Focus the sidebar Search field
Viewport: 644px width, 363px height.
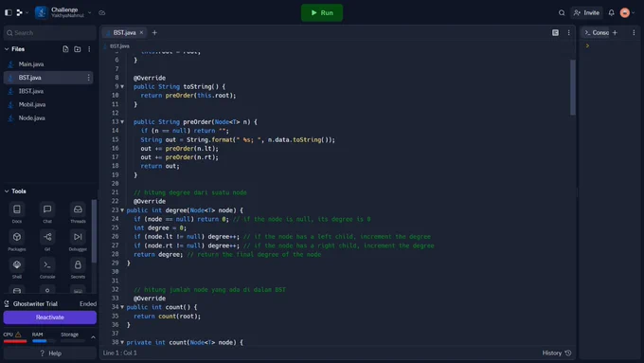50,33
